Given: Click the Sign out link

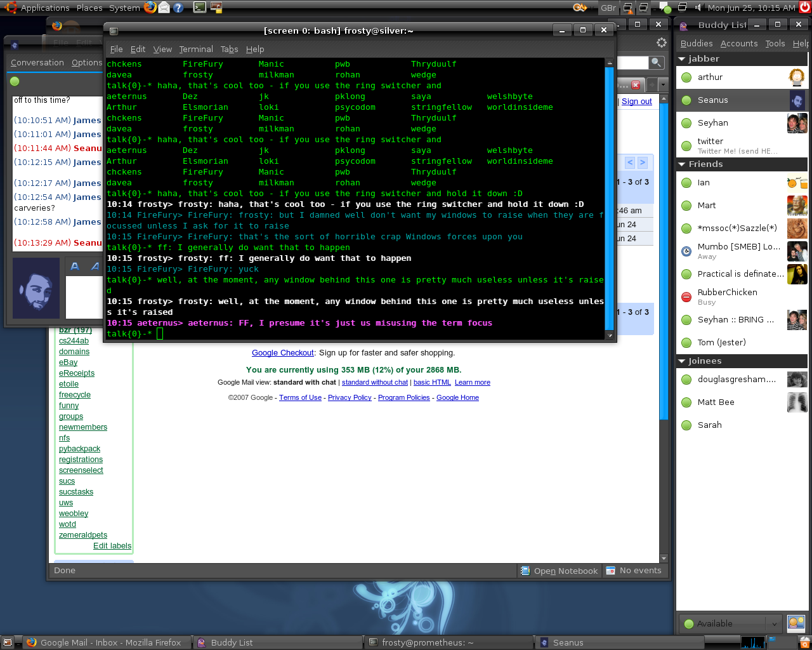Looking at the screenshot, I should (x=636, y=102).
